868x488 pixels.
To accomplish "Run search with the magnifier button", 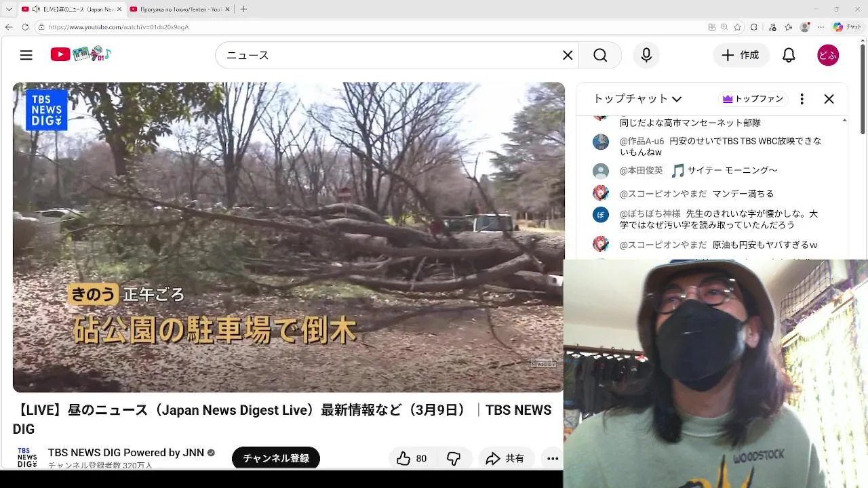I will tap(600, 56).
